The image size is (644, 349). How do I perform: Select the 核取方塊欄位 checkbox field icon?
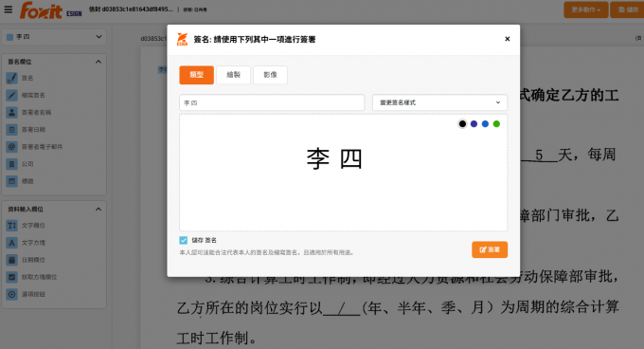point(12,277)
